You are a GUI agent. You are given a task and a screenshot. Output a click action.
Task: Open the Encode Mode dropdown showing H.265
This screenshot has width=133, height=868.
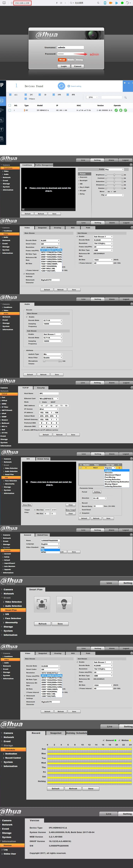coord(50,240)
